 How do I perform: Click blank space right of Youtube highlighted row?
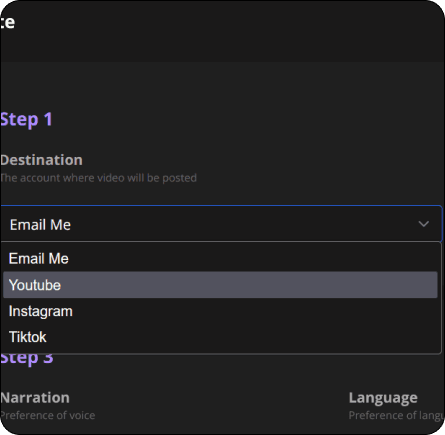(250, 285)
